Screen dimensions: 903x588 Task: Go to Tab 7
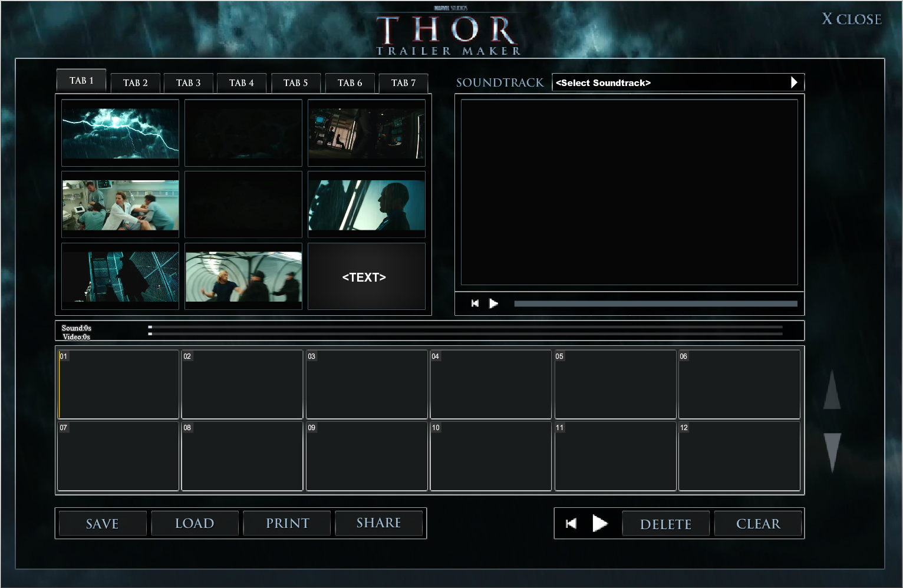click(x=404, y=83)
